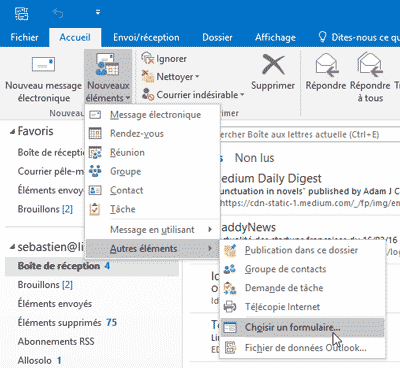This screenshot has width=400, height=368.
Task: Choose Groupe de contacts in submenu
Action: [x=303, y=269]
